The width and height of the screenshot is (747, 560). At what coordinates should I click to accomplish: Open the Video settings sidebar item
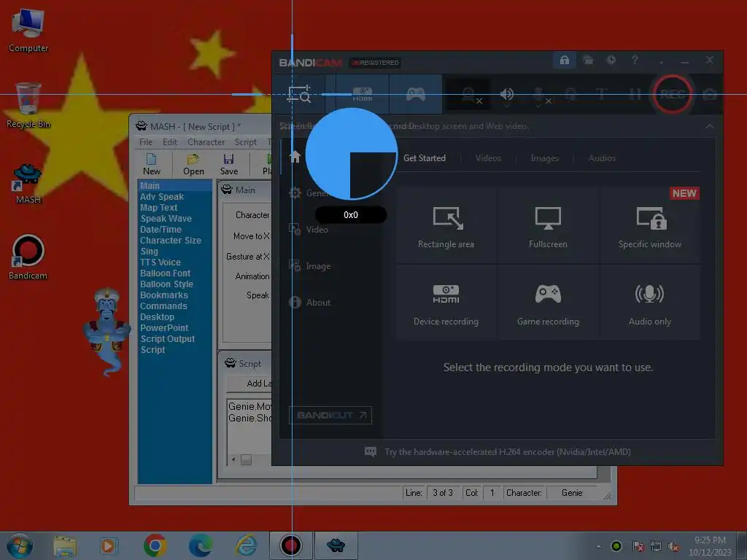pyautogui.click(x=309, y=230)
